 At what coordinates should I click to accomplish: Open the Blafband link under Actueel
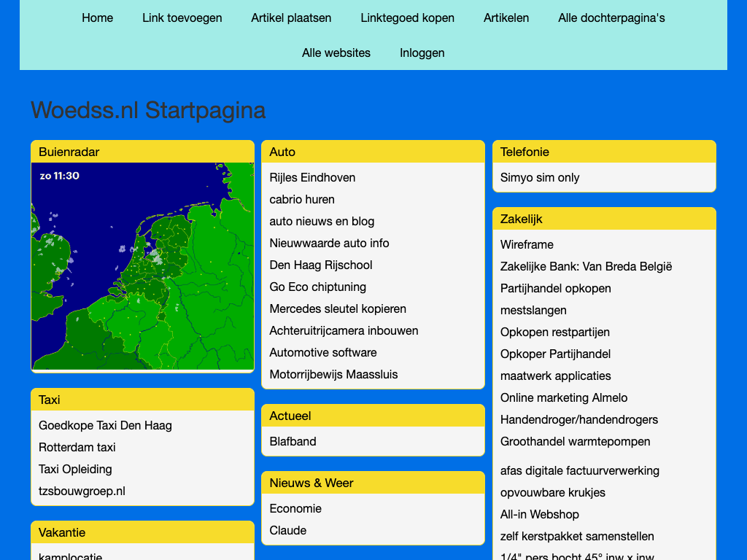293,441
